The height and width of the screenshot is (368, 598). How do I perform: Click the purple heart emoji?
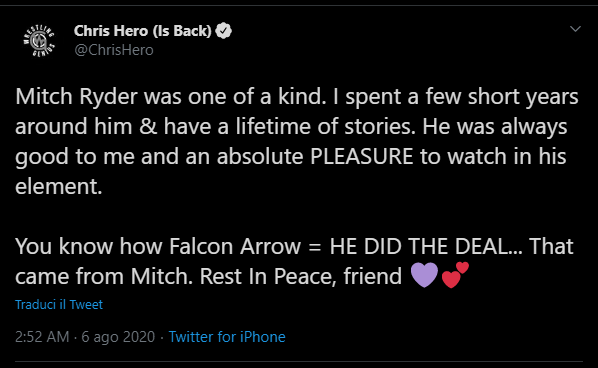click(424, 275)
